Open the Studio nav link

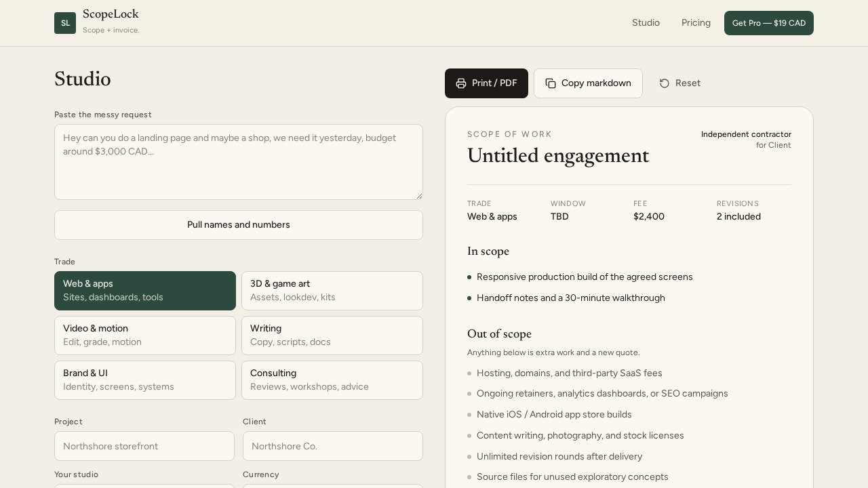click(x=646, y=23)
